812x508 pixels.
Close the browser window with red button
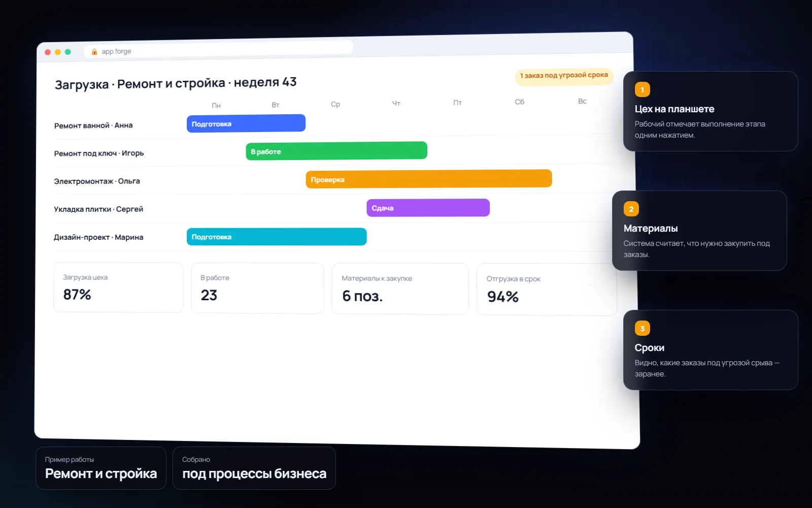click(48, 52)
